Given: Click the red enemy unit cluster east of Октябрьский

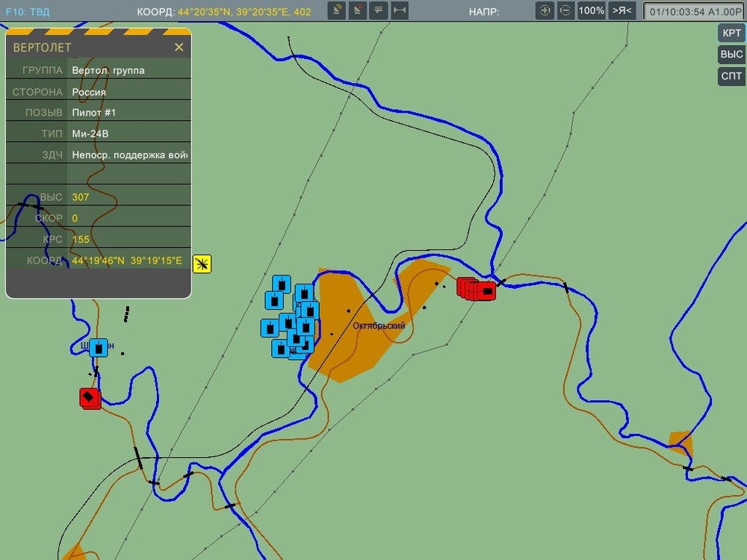Looking at the screenshot, I should pos(476,287).
